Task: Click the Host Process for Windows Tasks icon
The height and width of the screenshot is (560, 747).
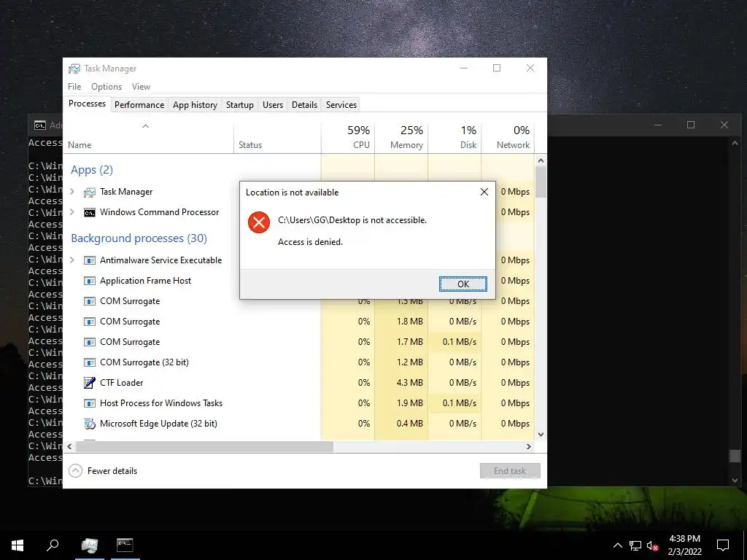Action: 90,403
